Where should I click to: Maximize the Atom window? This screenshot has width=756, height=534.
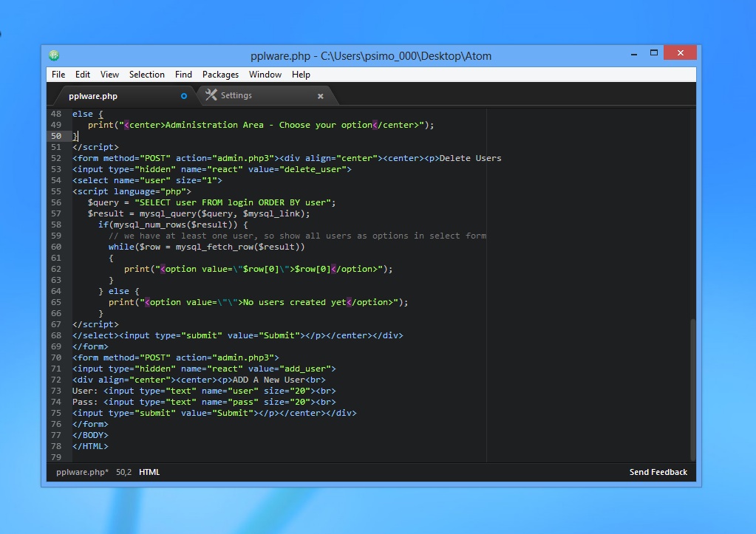[654, 53]
